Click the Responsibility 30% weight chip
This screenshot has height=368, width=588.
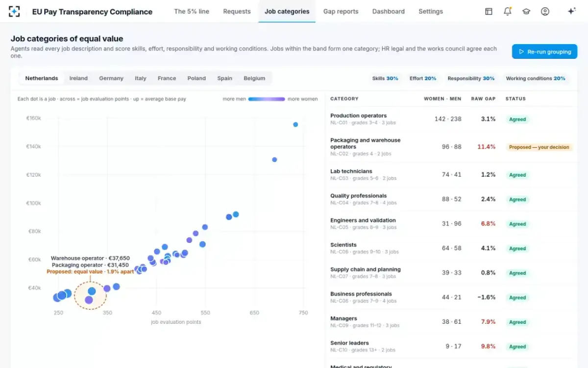471,79
